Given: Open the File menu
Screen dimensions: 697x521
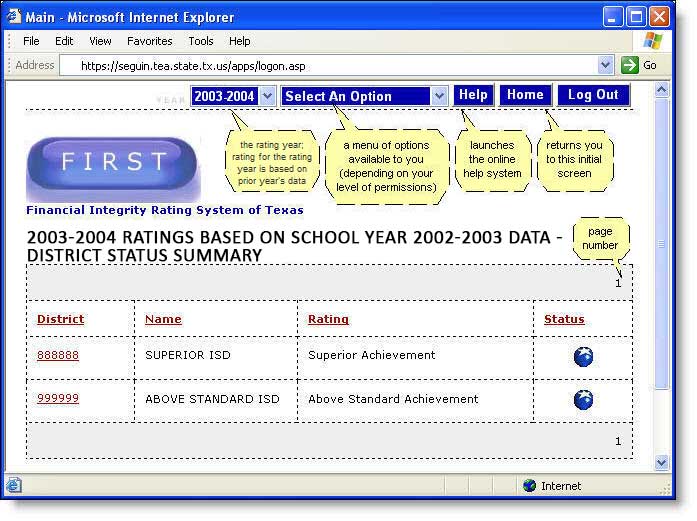Looking at the screenshot, I should point(31,41).
